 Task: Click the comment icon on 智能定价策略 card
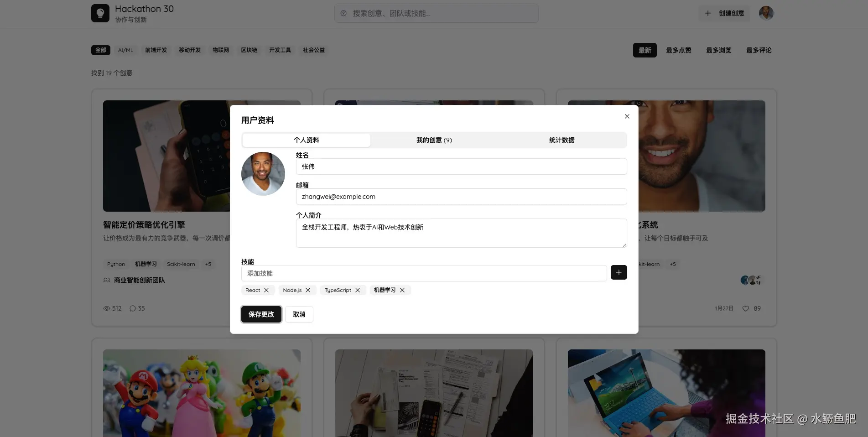[x=132, y=308]
